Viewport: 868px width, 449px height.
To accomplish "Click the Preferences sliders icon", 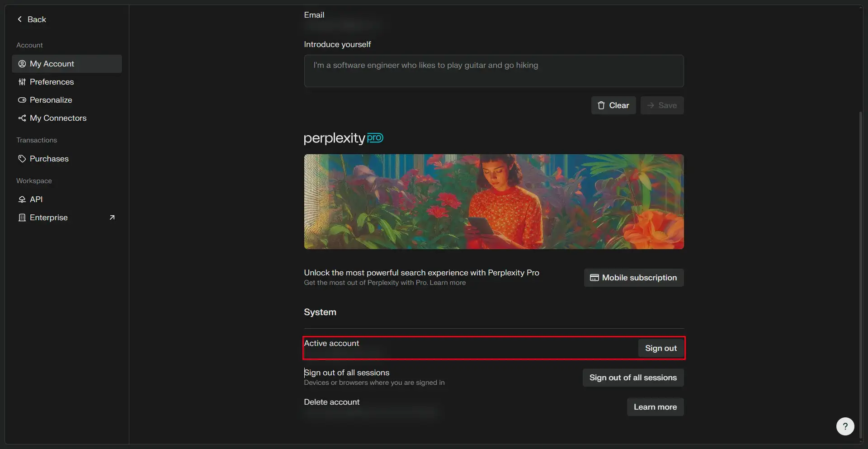I will (x=22, y=82).
